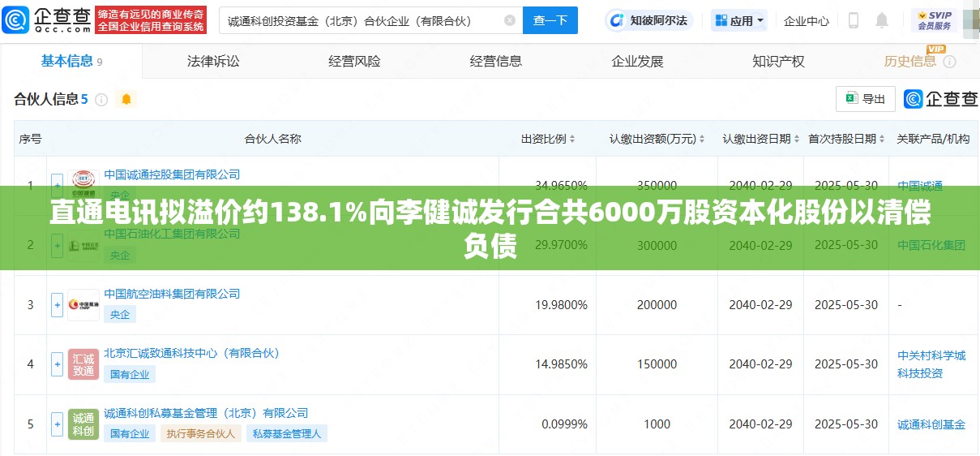980x456 pixels.
Task: Click 央企 tag under 中国航空油料集团
Action: (x=120, y=314)
